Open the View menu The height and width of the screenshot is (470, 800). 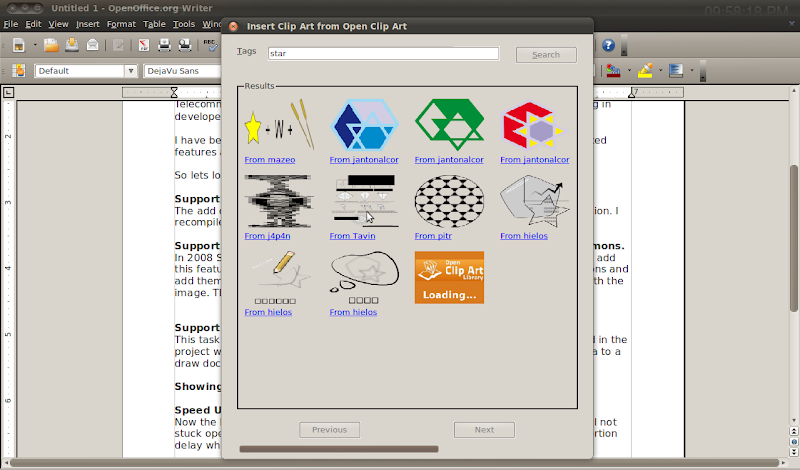(58, 24)
